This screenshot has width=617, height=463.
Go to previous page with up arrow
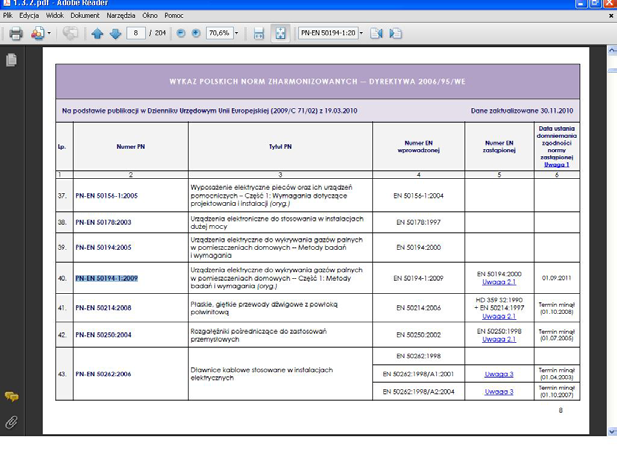click(x=97, y=34)
